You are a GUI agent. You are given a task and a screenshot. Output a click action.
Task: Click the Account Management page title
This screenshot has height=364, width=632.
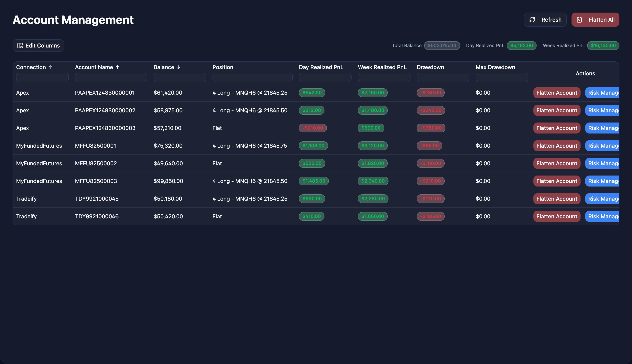point(73,20)
